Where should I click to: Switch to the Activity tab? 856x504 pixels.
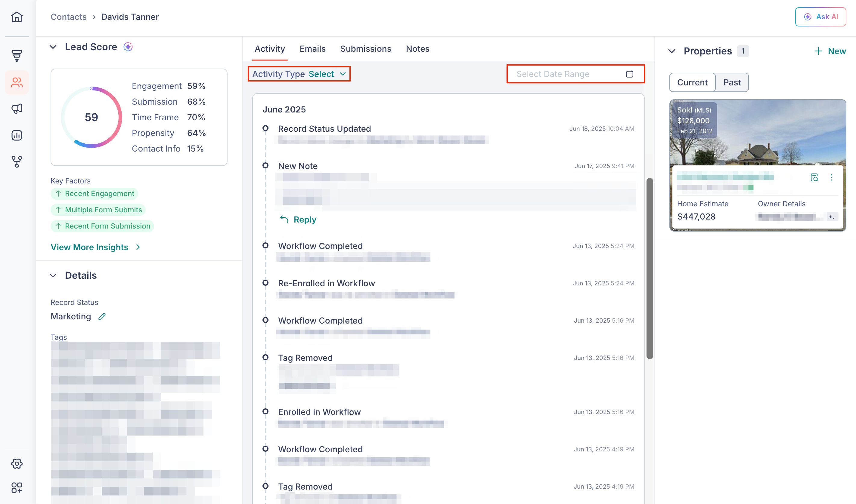[270, 49]
